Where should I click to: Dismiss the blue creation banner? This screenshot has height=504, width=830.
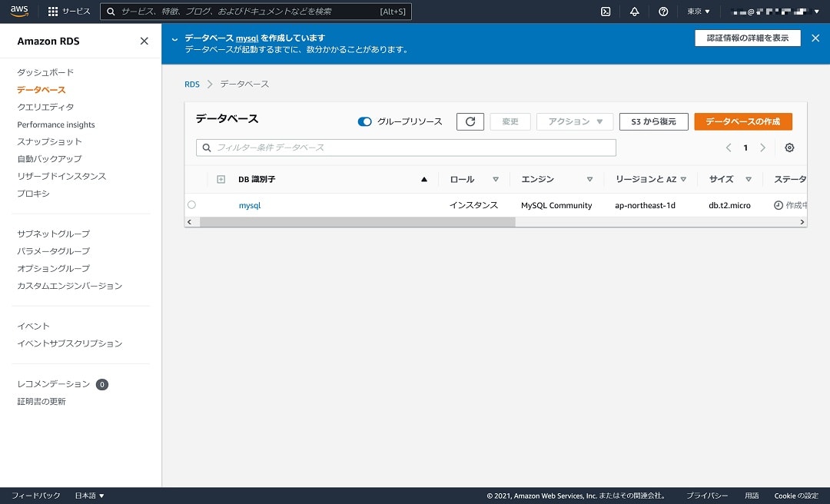pyautogui.click(x=815, y=38)
